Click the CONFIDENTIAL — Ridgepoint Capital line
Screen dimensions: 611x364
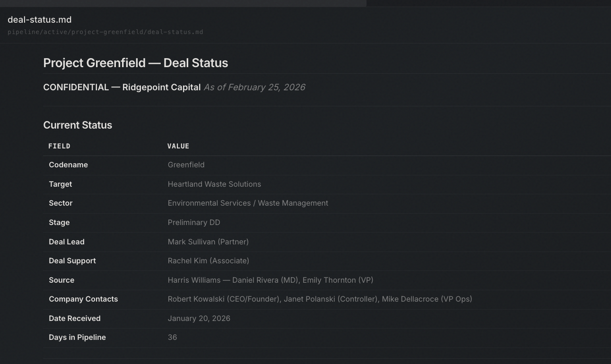click(122, 87)
